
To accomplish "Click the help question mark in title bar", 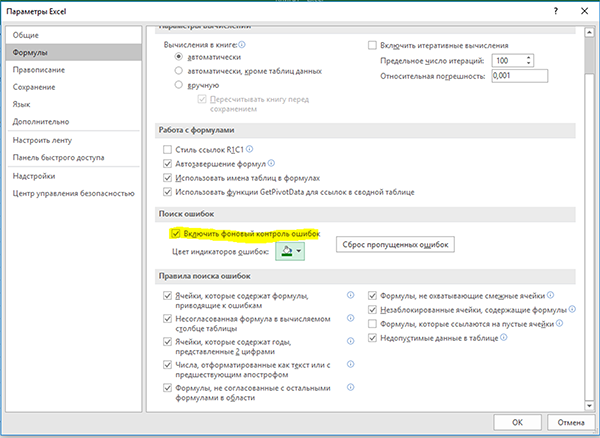I will coord(556,11).
